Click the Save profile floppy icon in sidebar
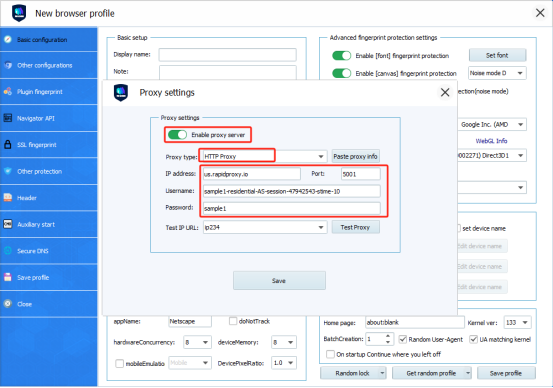This screenshot has height=388, width=553. point(8,277)
